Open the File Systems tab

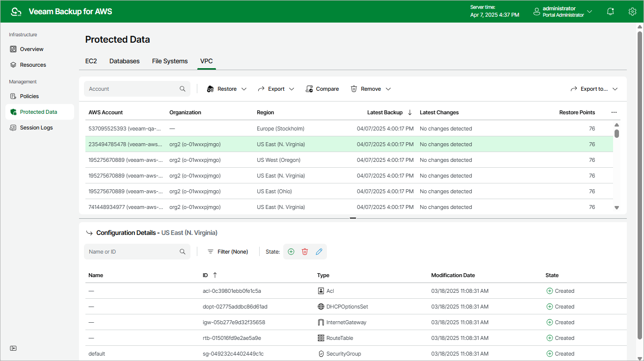(x=170, y=61)
